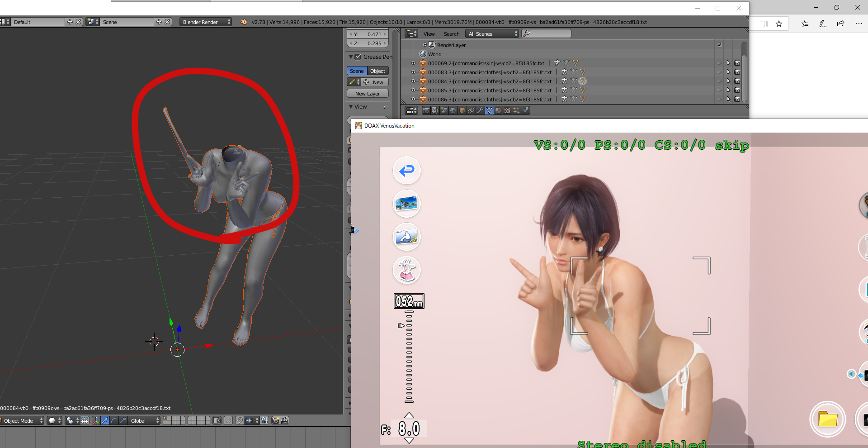Open the swimsuit outfit button in DOAX
Viewport: 868px width, 448px height.
point(407,270)
